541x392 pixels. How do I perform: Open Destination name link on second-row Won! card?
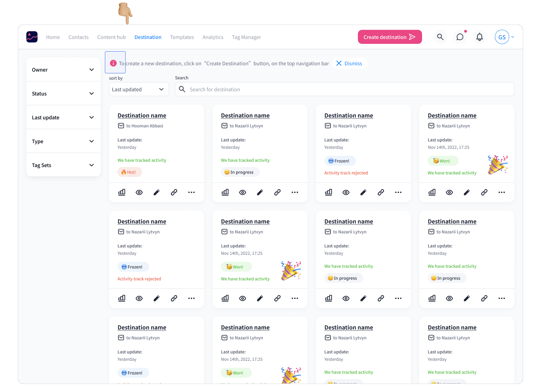coord(245,221)
